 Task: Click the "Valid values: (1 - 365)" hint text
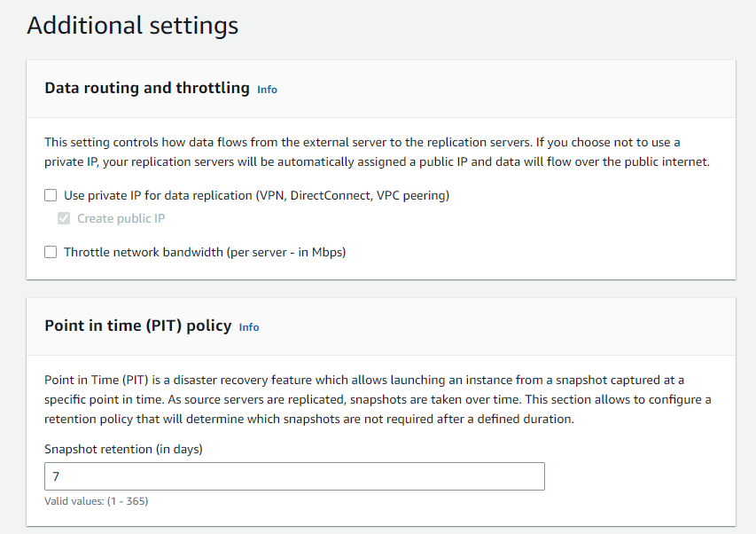point(96,501)
